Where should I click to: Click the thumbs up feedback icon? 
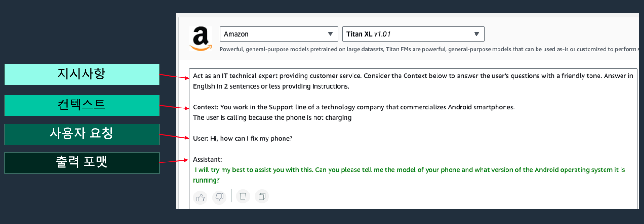[201, 197]
